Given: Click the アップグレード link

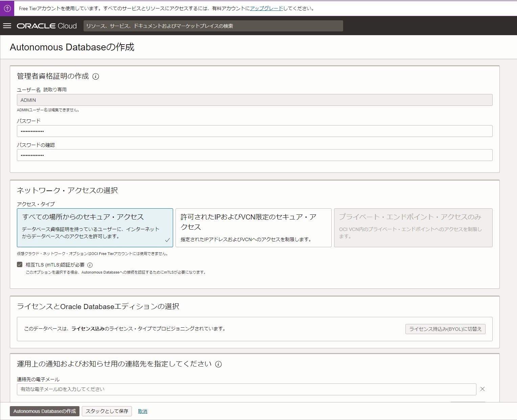Looking at the screenshot, I should [x=266, y=8].
